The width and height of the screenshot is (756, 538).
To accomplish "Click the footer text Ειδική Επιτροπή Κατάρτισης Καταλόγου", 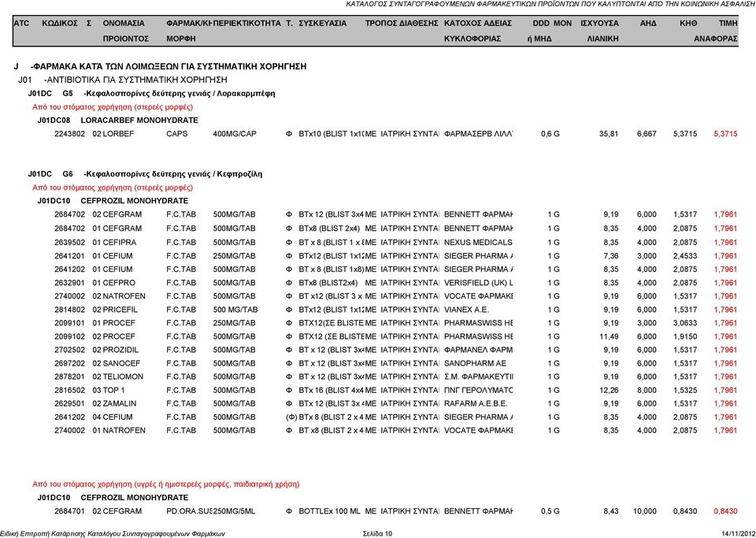I will tap(113, 533).
